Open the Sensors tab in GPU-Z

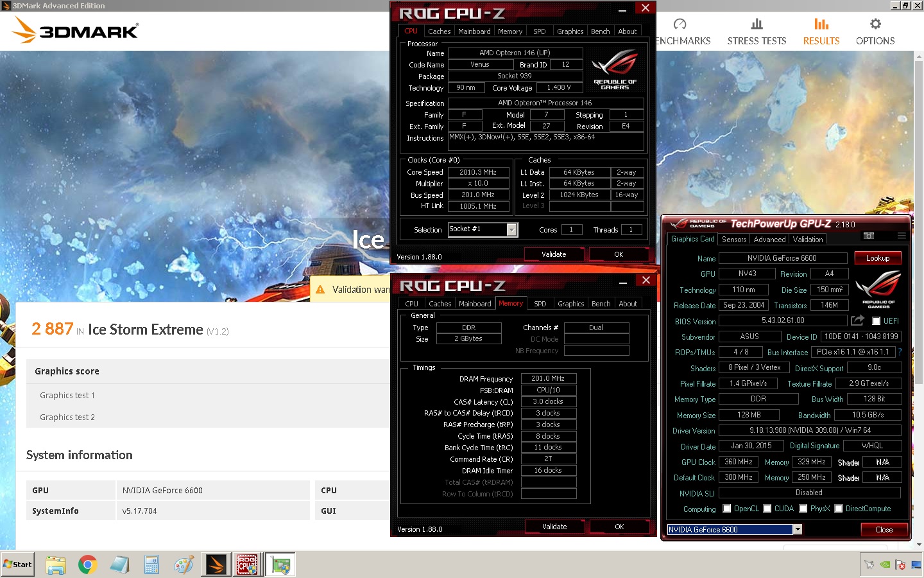pos(734,240)
